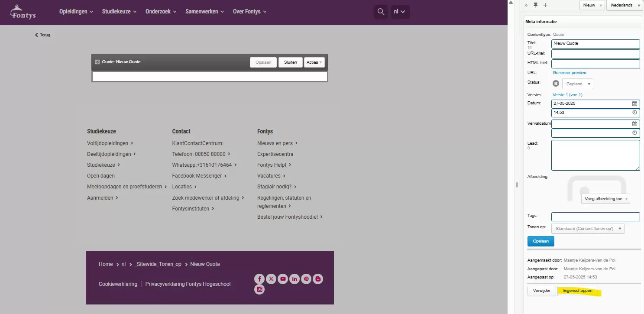Focus the Titel input field

(595, 44)
